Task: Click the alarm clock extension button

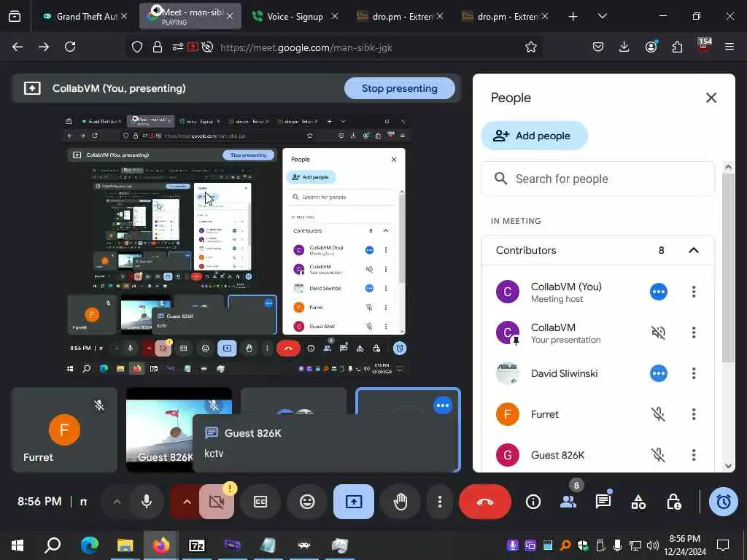Action: 723,502
